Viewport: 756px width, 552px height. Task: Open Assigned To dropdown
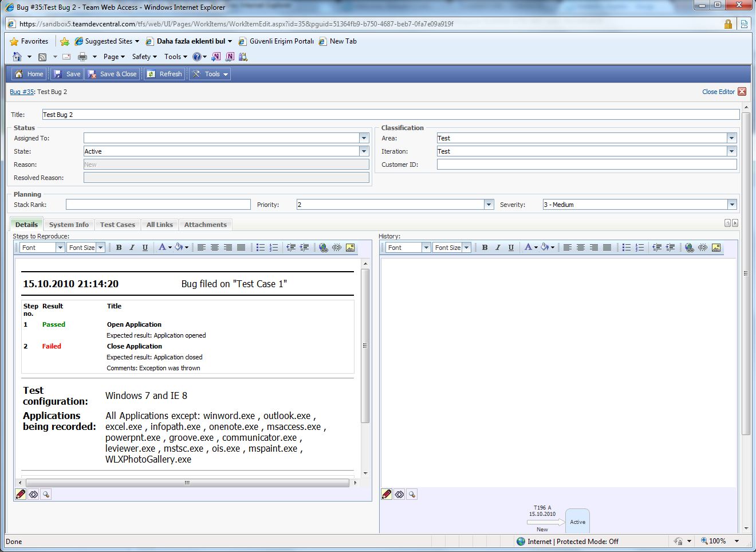(x=364, y=138)
